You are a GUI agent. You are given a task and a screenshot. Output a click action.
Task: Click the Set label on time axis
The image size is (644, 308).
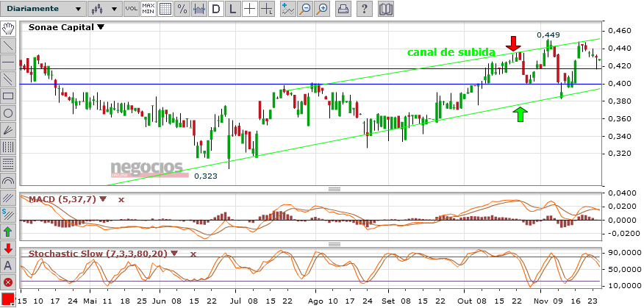(x=387, y=300)
